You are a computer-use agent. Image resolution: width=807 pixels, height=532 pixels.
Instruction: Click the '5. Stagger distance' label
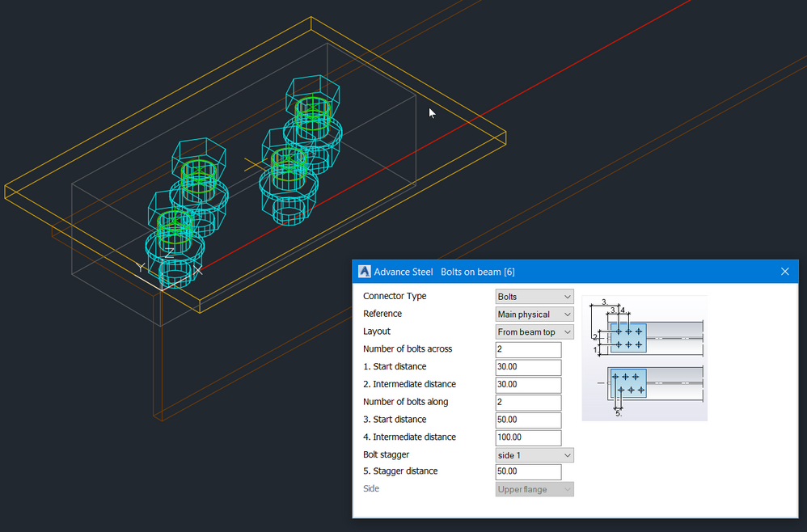(400, 471)
